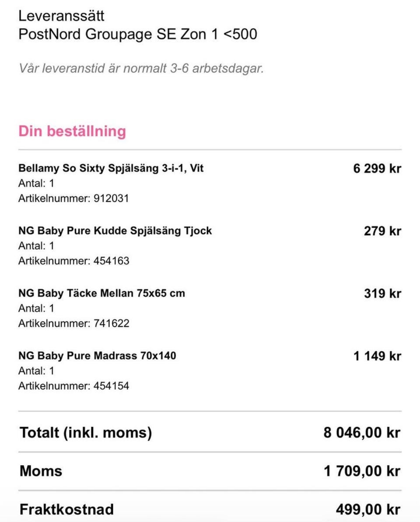Viewport: 420px width, 522px height.
Task: Open NG Baby Pure Madrass 70x140 product
Action: click(x=97, y=356)
